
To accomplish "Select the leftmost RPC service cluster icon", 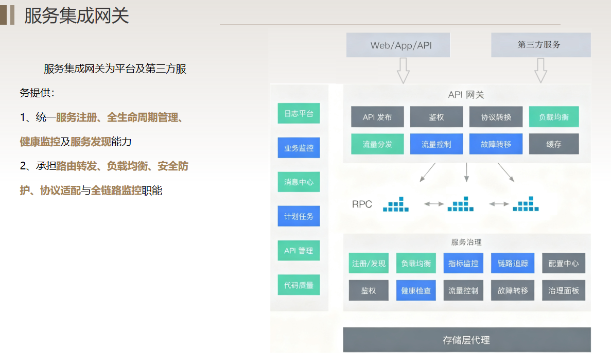I will tap(395, 204).
